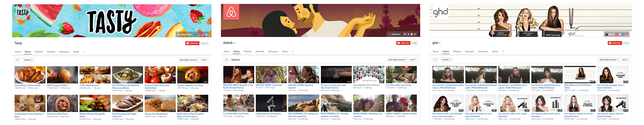Subscribe to the Airbnb channel
This screenshot has height=125, width=644.
403,43
